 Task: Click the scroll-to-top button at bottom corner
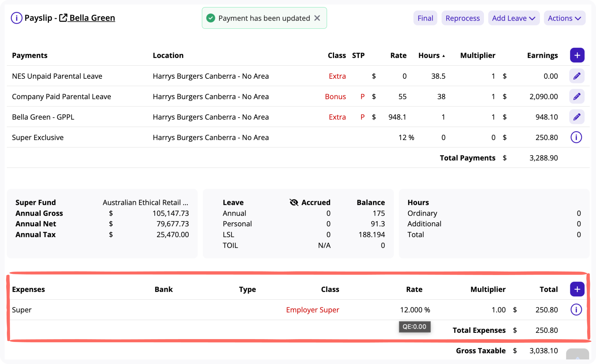(577, 354)
